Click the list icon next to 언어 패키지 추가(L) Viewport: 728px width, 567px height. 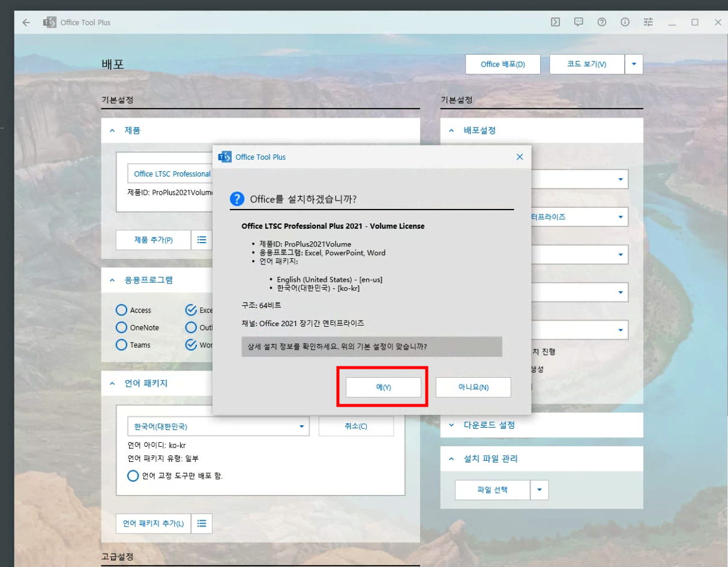[x=202, y=523]
